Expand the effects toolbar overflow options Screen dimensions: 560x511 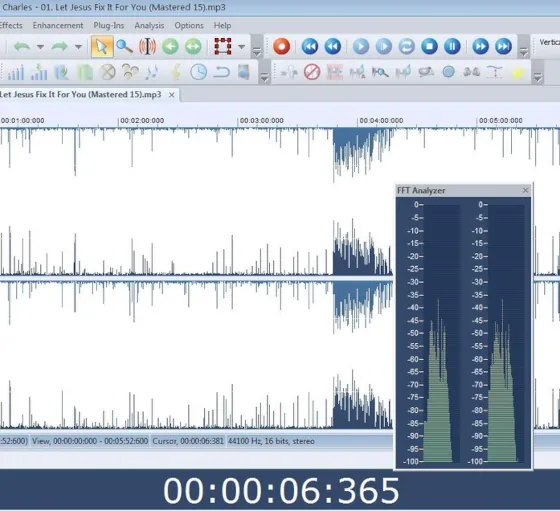pyautogui.click(x=264, y=77)
